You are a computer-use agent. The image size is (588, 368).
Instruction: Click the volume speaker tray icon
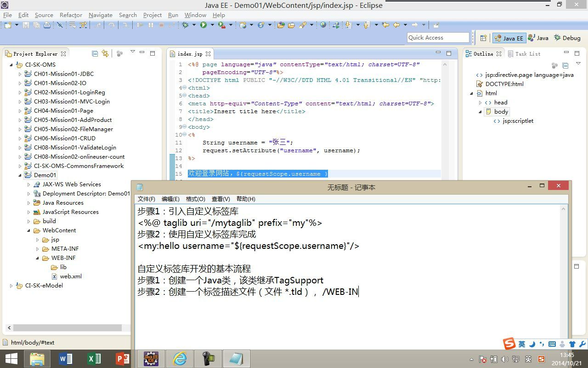505,359
